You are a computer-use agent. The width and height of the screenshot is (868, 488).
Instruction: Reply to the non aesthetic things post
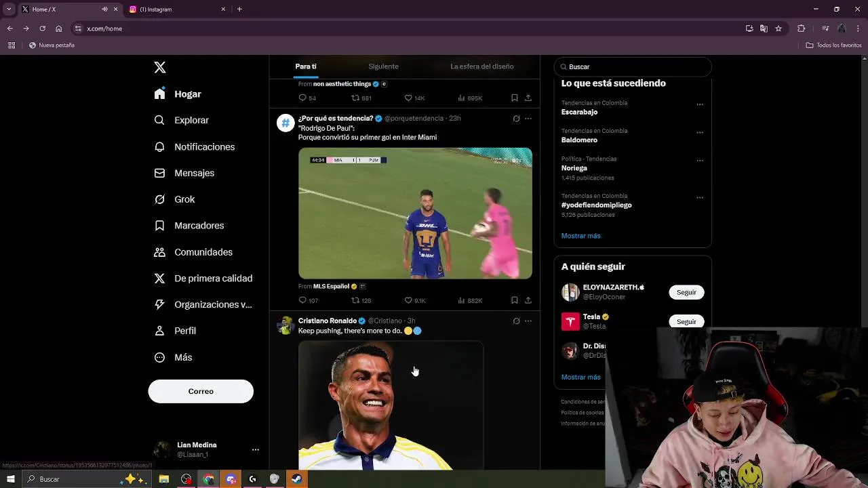click(302, 98)
